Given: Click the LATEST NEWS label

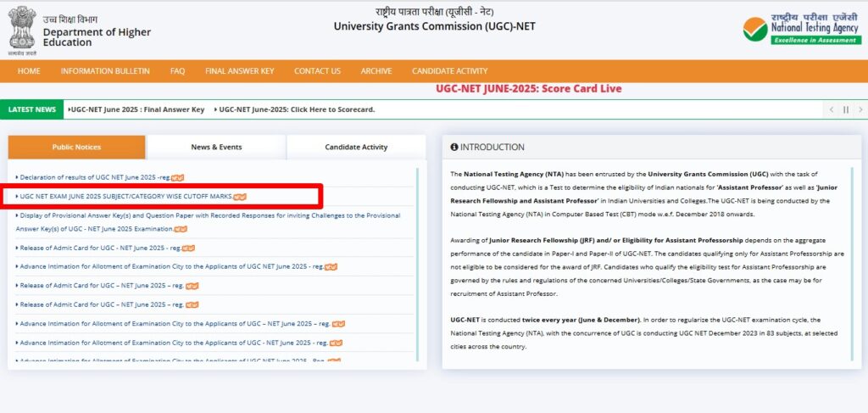Looking at the screenshot, I should tap(32, 109).
